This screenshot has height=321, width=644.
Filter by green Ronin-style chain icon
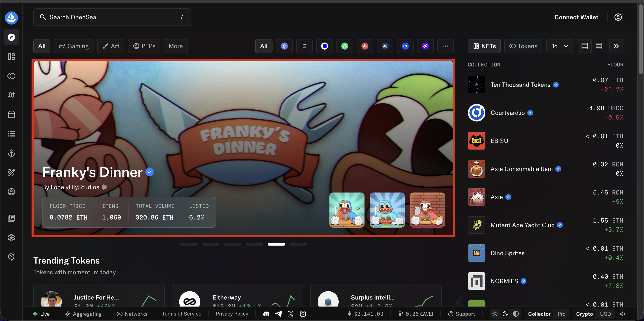pyautogui.click(x=345, y=46)
